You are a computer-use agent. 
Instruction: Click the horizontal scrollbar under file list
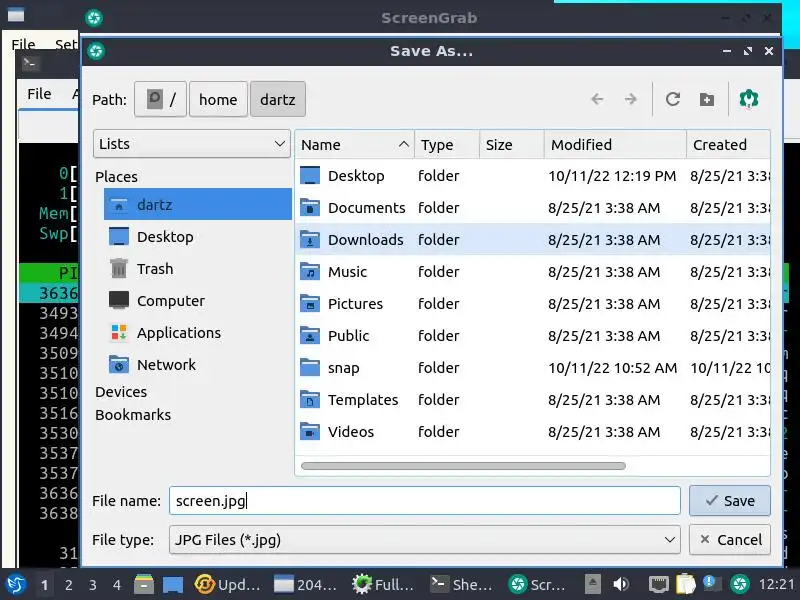point(463,466)
